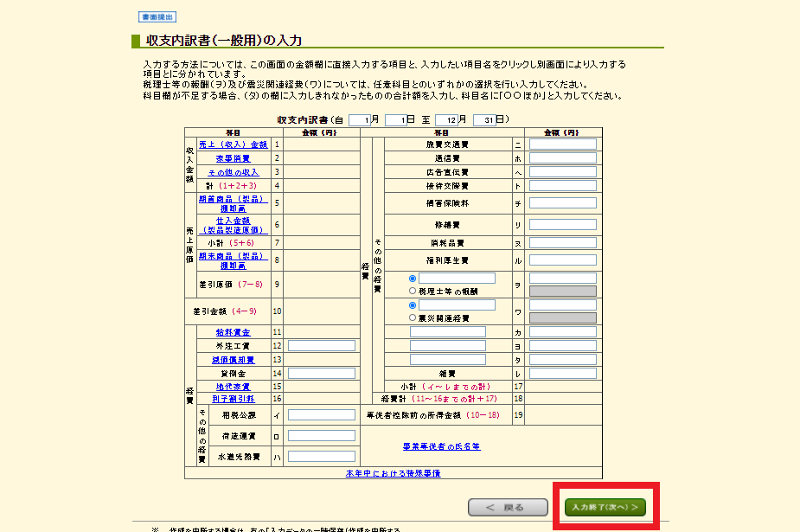Select the custom-name radio above 震災関連経費

coord(413,305)
